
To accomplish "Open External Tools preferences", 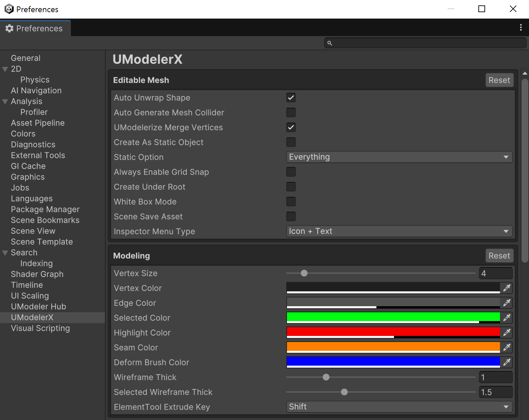I will [38, 155].
